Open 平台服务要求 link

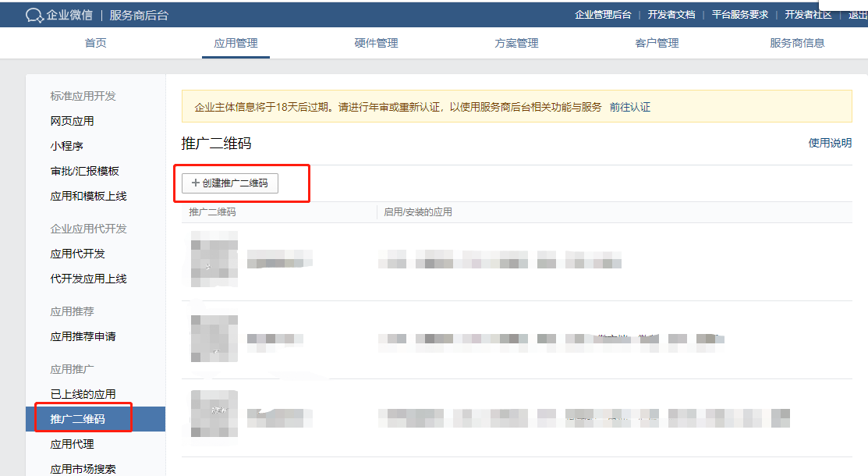click(740, 15)
